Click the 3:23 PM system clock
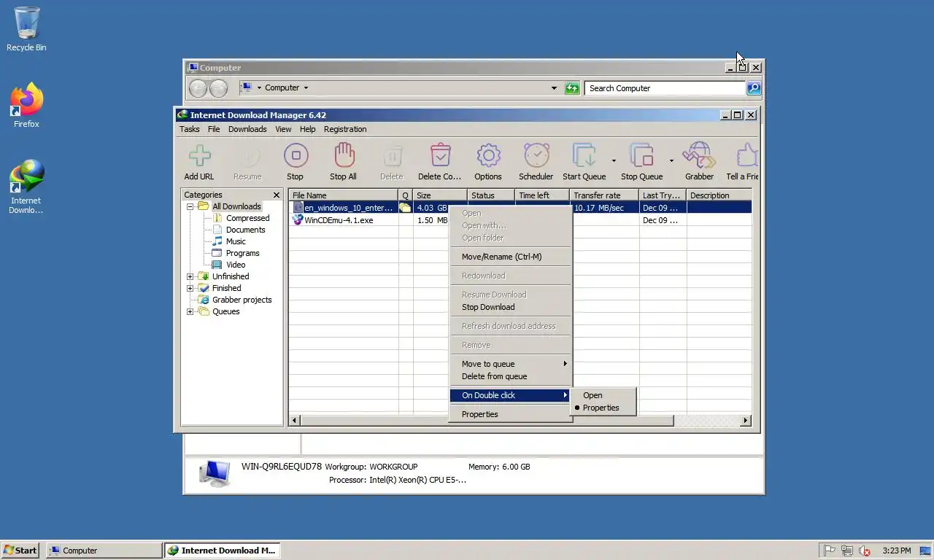Viewport: 934px width, 560px height. click(896, 551)
